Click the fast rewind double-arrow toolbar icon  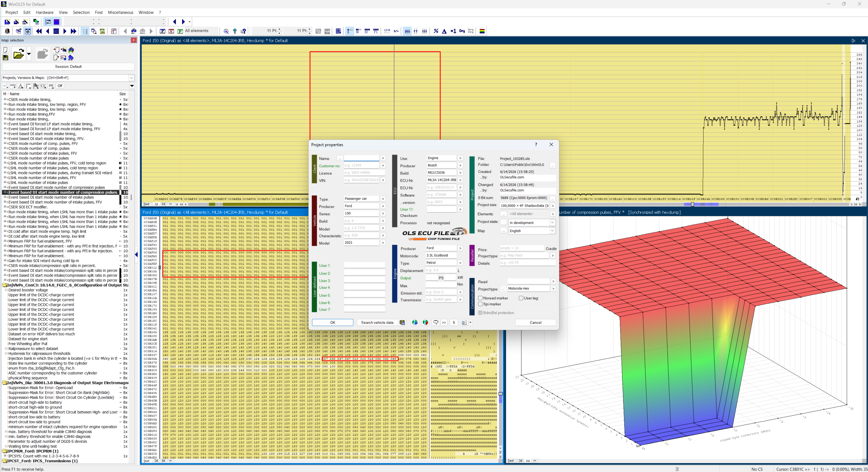coord(39,31)
